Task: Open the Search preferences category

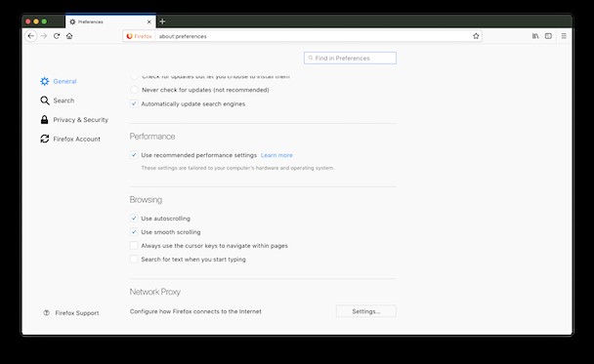Action: 58,101
